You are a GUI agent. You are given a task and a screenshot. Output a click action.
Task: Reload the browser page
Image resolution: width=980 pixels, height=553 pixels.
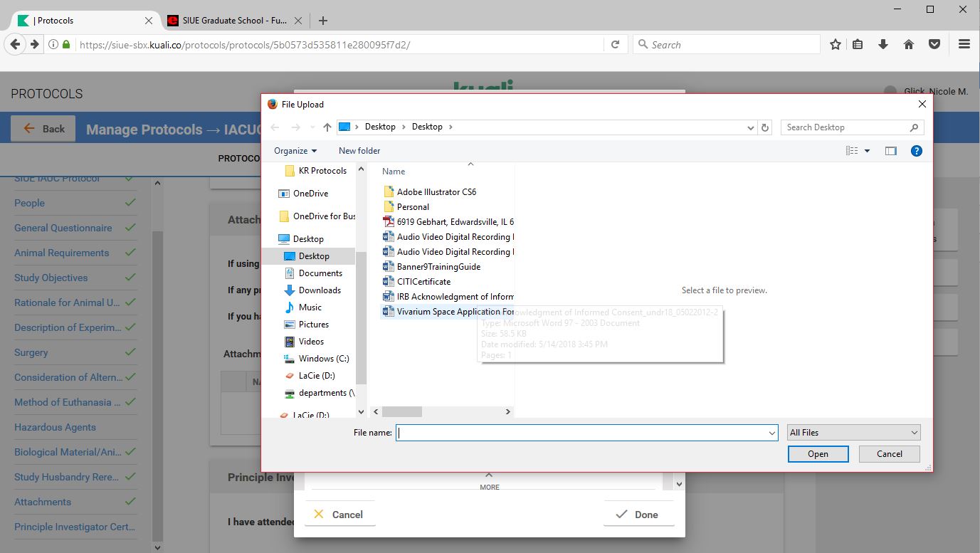(616, 44)
